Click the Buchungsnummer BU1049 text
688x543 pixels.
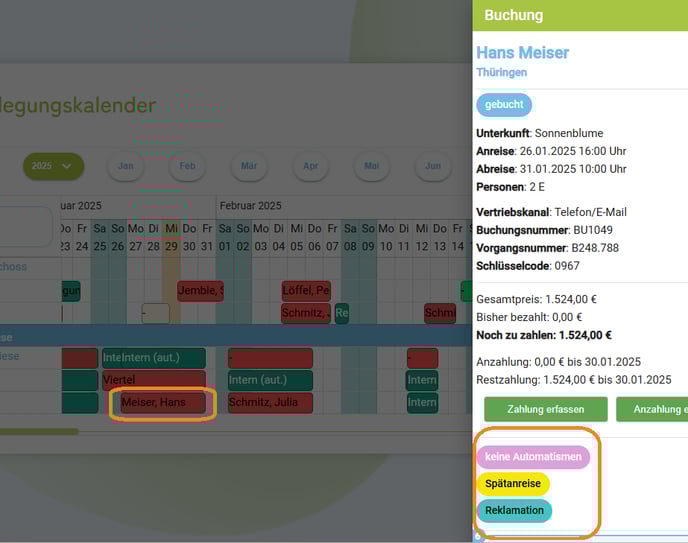(545, 230)
